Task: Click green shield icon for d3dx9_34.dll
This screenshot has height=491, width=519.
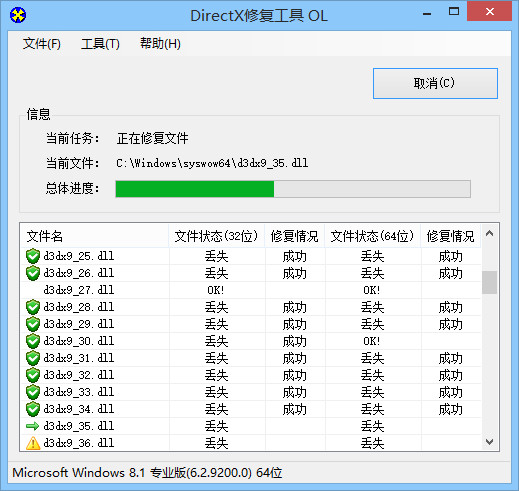Action: (x=33, y=409)
